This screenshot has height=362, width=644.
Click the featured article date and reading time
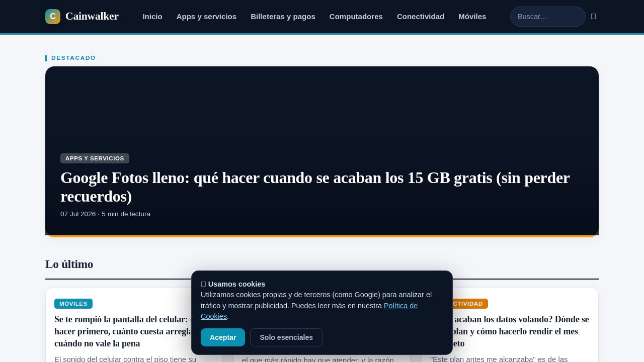[105, 214]
